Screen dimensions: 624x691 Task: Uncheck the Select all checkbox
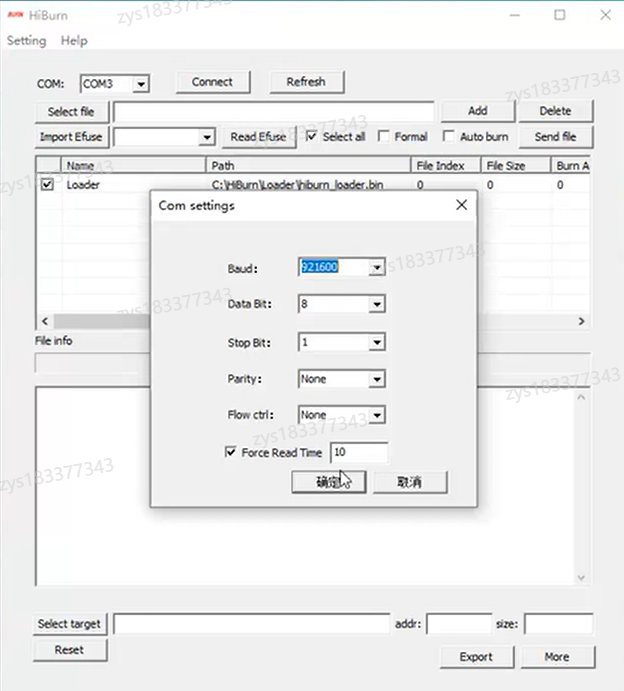(312, 137)
